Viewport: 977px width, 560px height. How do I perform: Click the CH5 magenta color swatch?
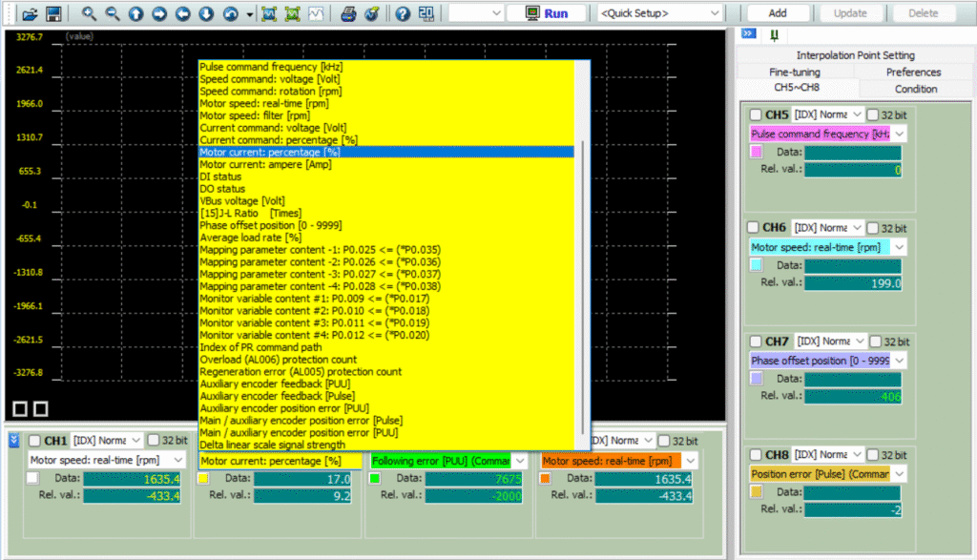click(x=757, y=152)
